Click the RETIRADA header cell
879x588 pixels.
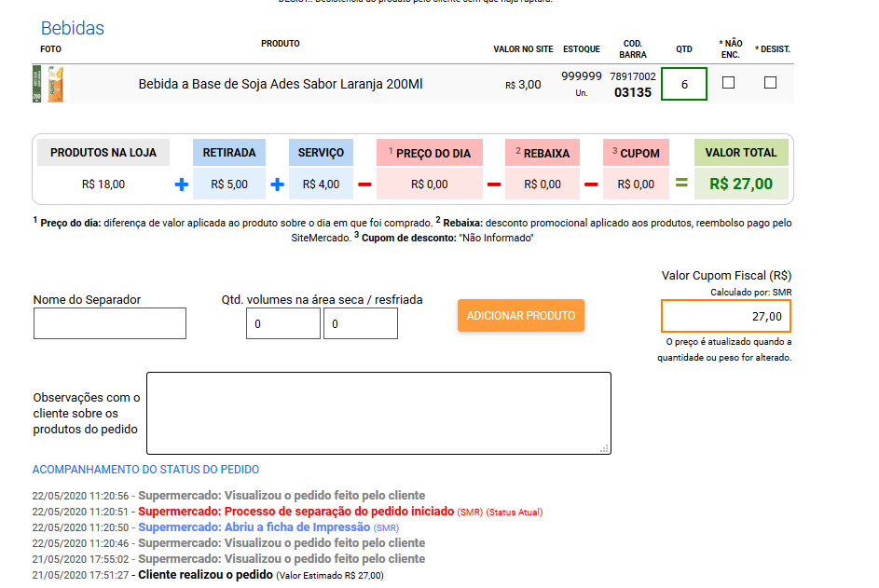coord(229,153)
